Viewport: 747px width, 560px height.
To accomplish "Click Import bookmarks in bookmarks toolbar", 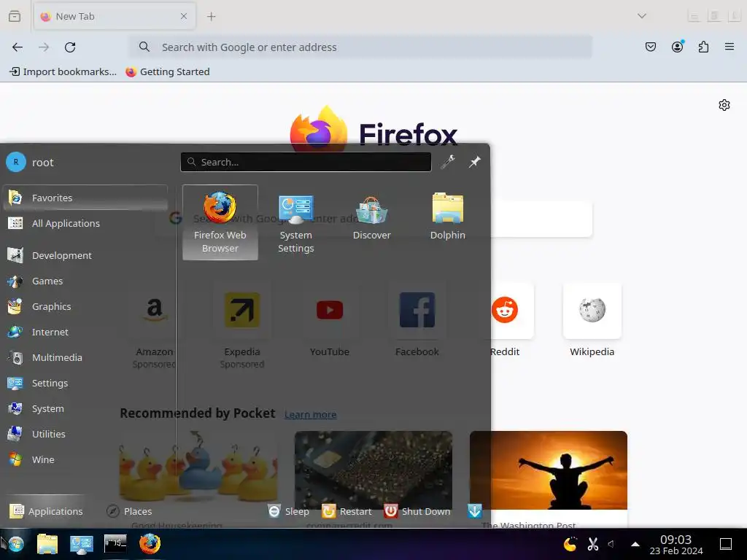I will [x=63, y=72].
